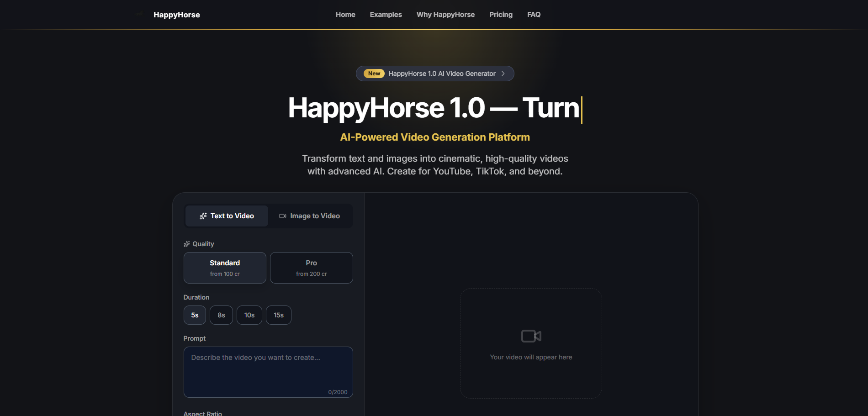Switch to the Text to Video tab

226,216
